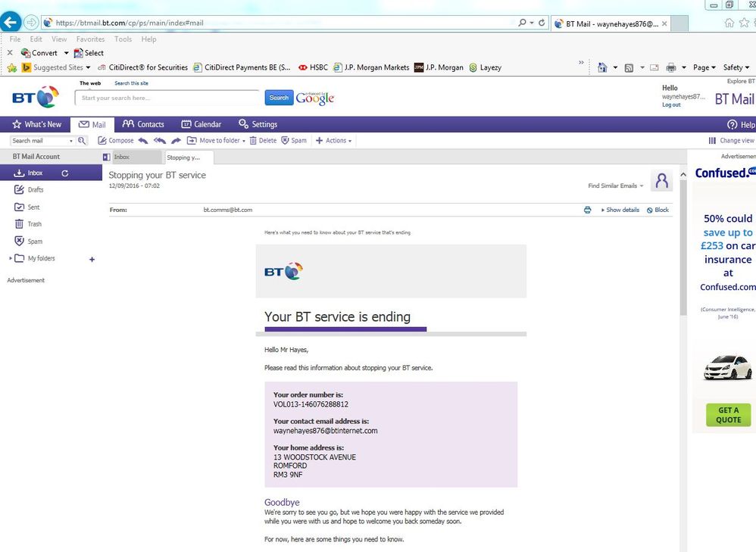Click the browser forward arrow button
The image size is (756, 552).
(31, 22)
